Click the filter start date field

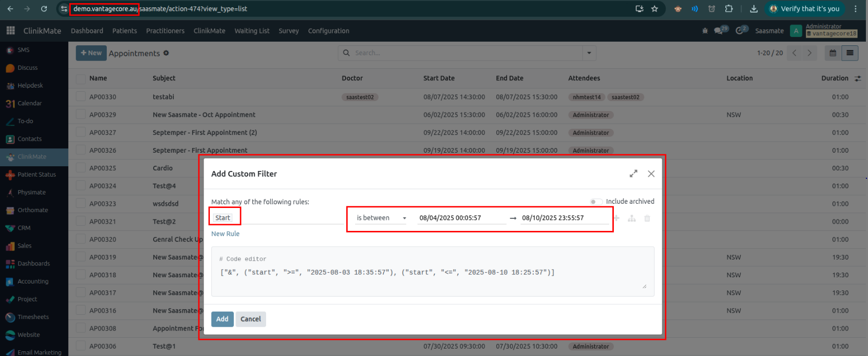pos(461,218)
